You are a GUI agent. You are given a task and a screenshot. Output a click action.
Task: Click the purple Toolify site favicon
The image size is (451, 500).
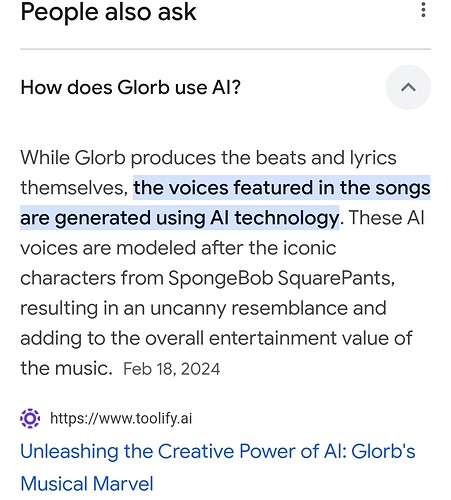click(x=30, y=418)
